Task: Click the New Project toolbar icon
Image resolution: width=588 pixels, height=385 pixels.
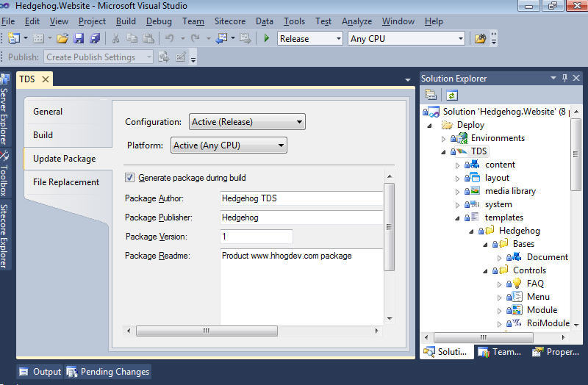Action: coord(14,38)
